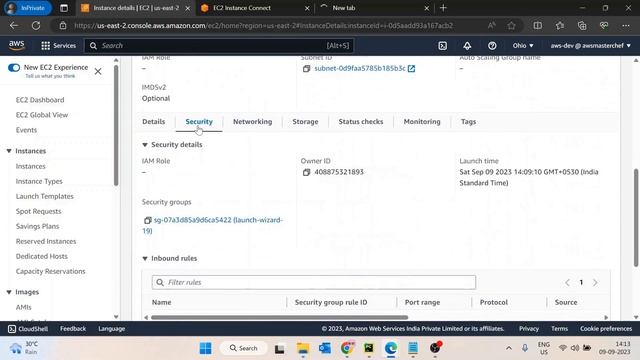The height and width of the screenshot is (360, 640).
Task: Open PyCharm from the taskbar
Action: coord(369,348)
